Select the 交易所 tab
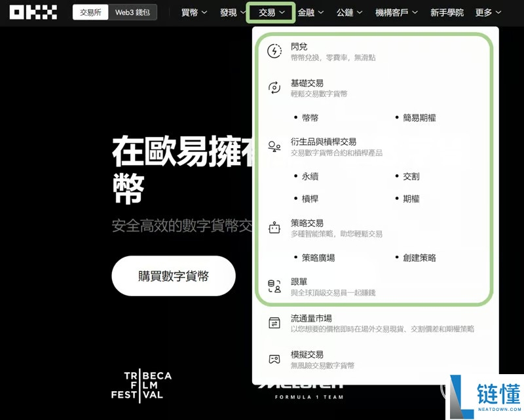The width and height of the screenshot is (524, 420). point(90,12)
